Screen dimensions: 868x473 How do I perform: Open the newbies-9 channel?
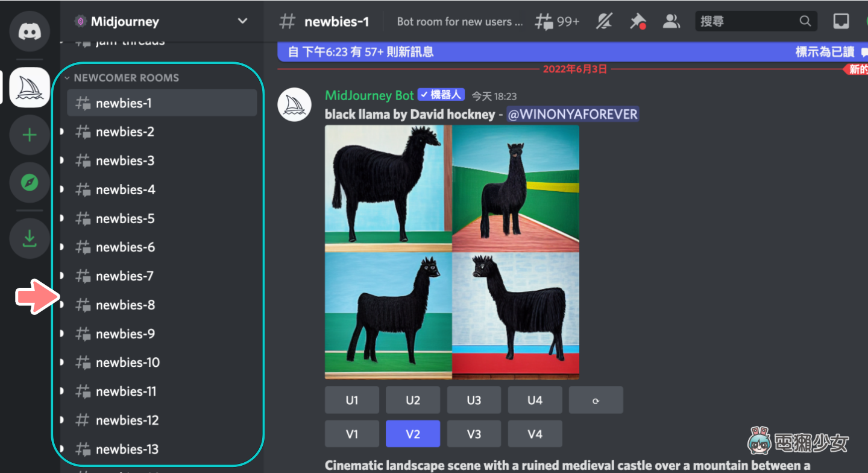162,334
